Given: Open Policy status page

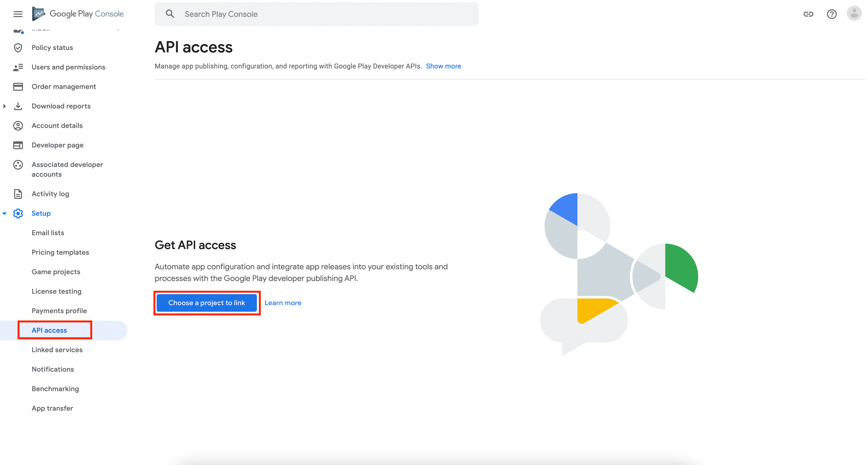Looking at the screenshot, I should (52, 48).
